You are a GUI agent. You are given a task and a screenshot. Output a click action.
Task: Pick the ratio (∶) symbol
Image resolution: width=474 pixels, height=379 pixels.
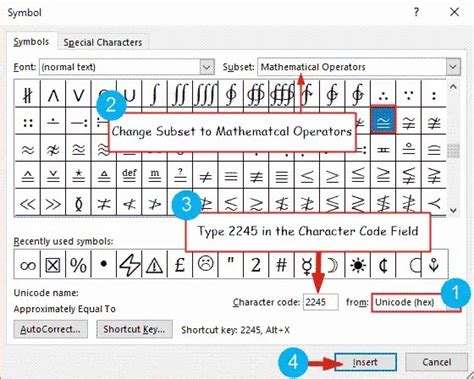click(434, 94)
